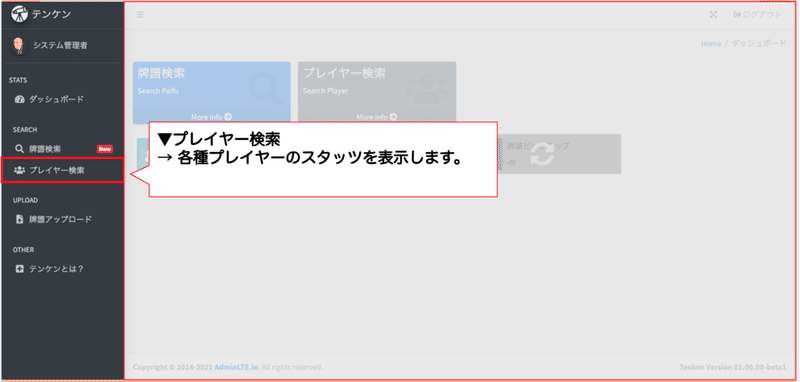Image resolution: width=800 pixels, height=382 pixels.
Task: Open the テンケン brand link in sidebar
Action: [52, 14]
